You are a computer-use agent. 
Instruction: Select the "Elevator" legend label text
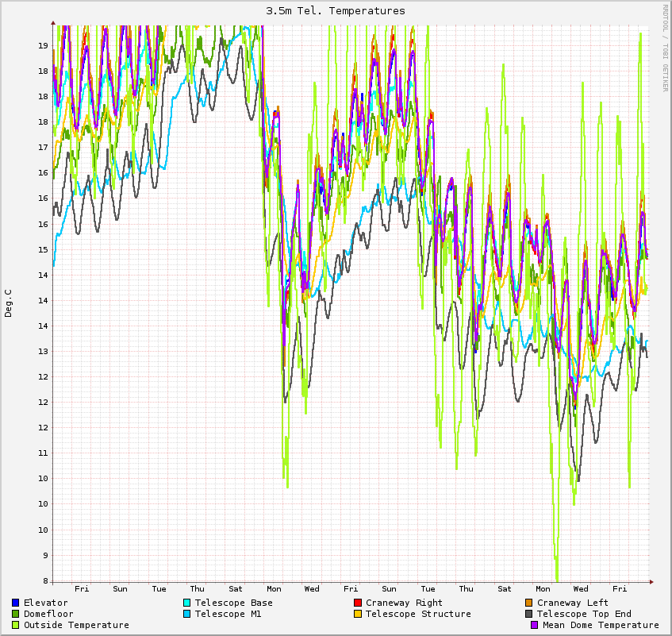[x=45, y=603]
